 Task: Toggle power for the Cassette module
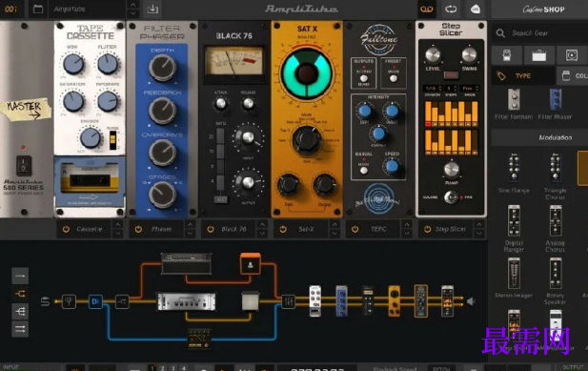point(66,229)
